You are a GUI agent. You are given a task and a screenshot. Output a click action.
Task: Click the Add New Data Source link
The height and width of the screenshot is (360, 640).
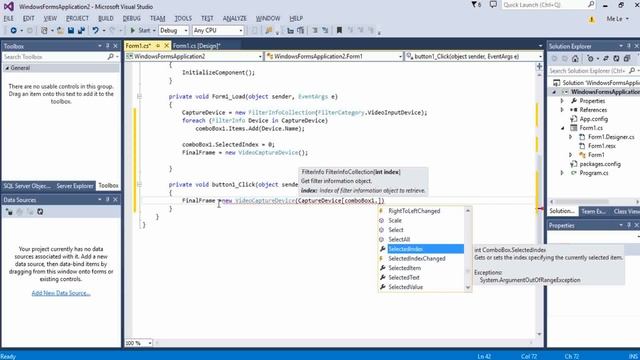61,293
